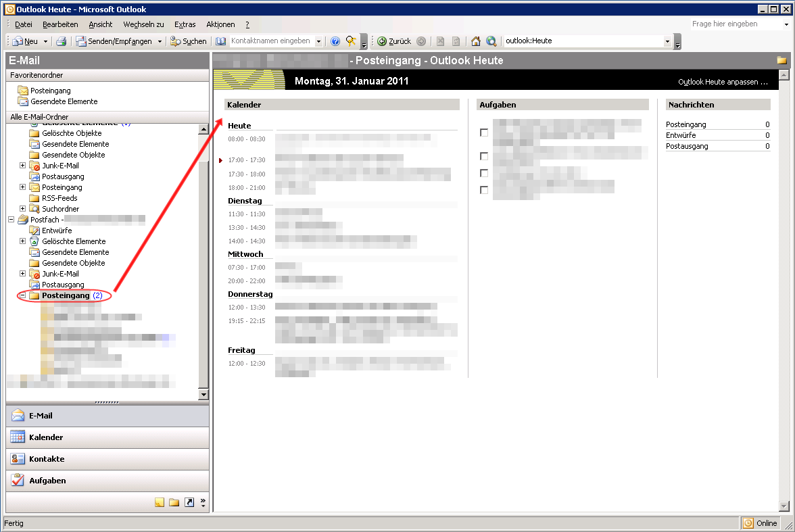Screen dimensions: 795x532
Task: Click the folder icon in the Outlook Heute header bar
Action: [781, 60]
